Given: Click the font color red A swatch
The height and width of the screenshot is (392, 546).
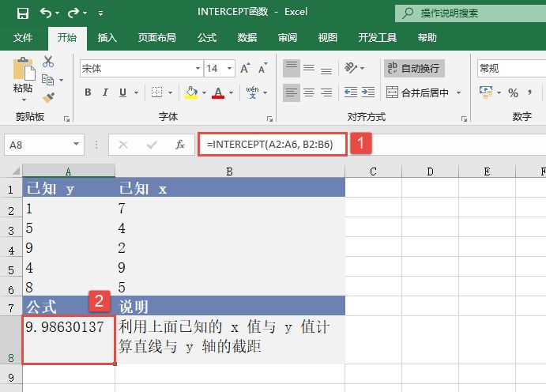Looking at the screenshot, I should point(217,92).
